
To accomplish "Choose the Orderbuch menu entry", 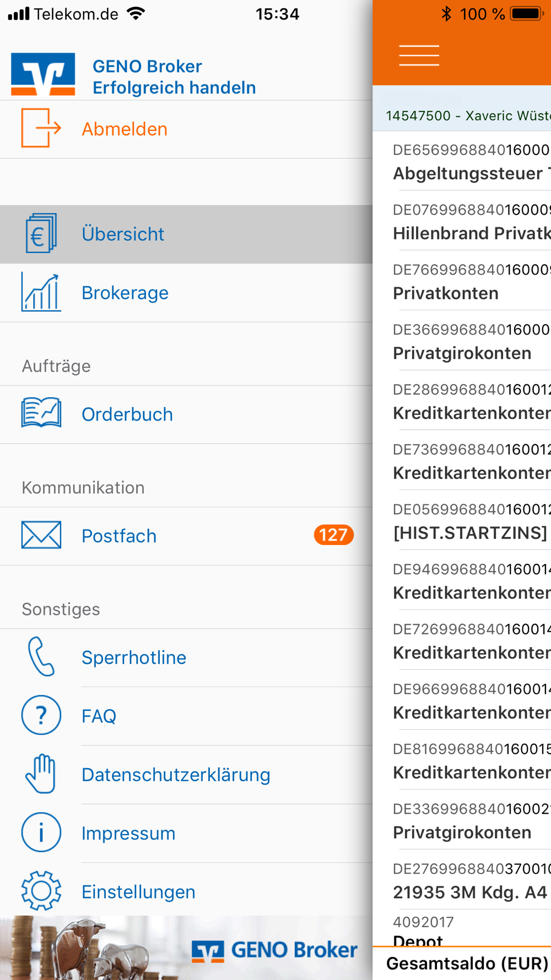I will pos(186,414).
